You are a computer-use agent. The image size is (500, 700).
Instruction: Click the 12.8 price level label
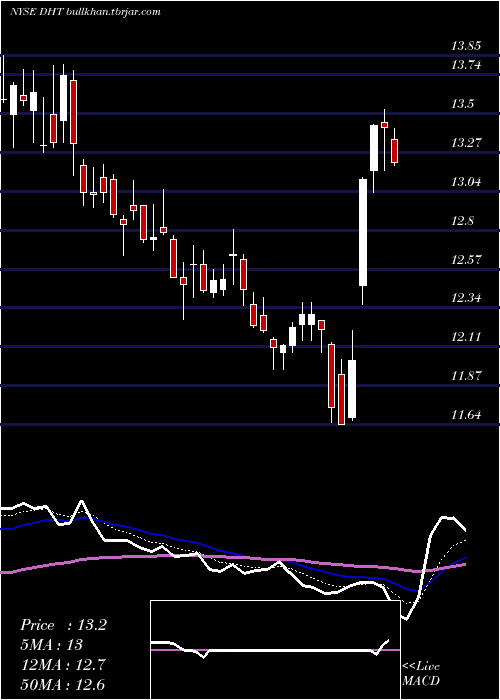[x=462, y=221]
